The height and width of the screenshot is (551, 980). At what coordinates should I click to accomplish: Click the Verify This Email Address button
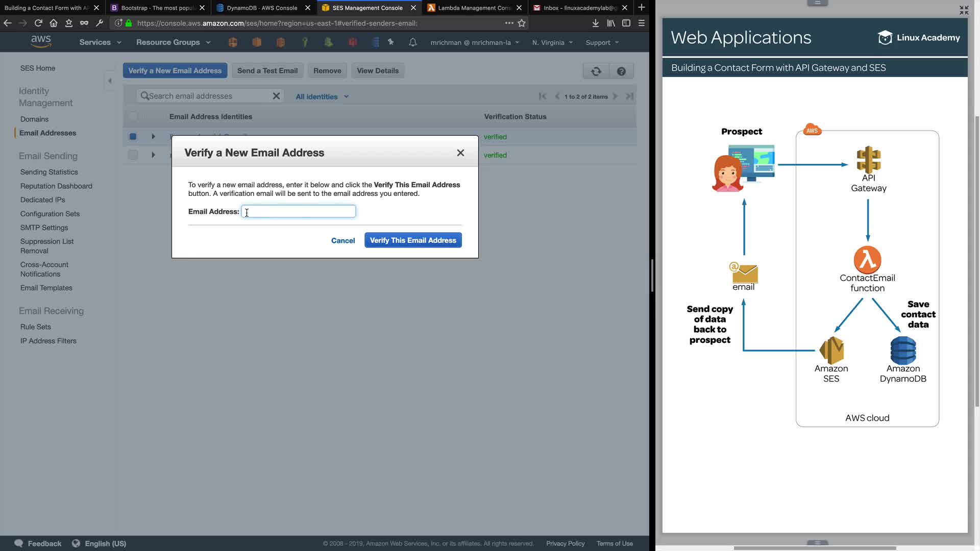[x=413, y=240]
